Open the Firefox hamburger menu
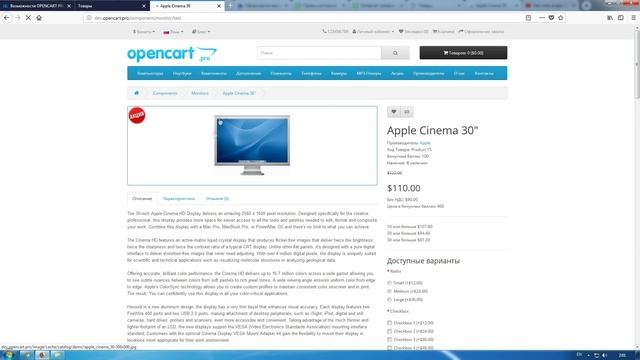Screen dimensions: 640x360 [x=633, y=18]
